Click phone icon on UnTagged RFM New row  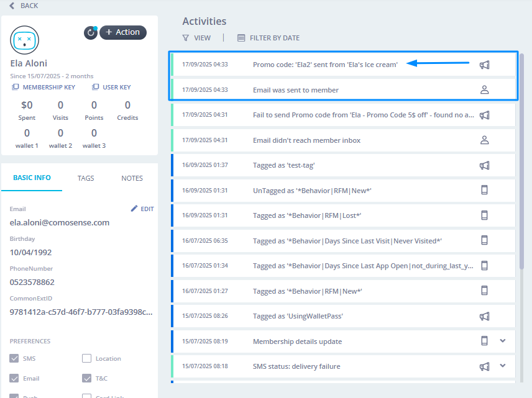(x=485, y=190)
